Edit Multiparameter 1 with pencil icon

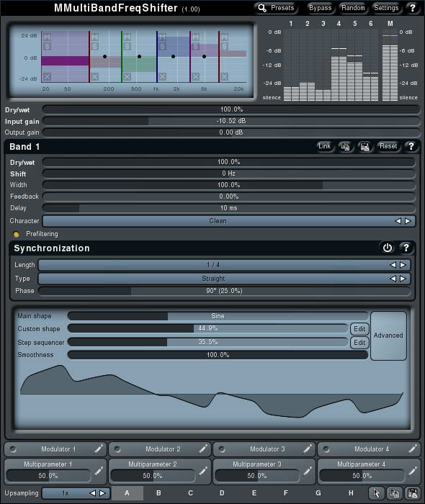click(99, 472)
